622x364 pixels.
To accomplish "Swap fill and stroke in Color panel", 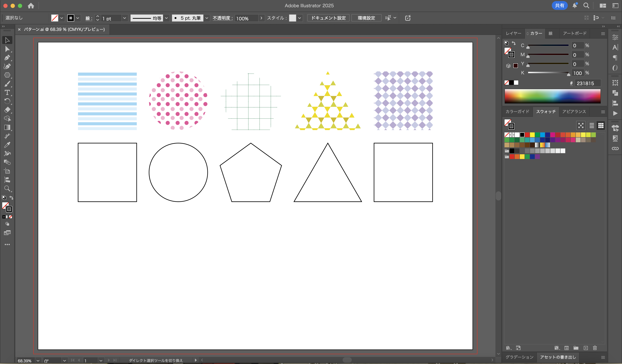I will click(514, 43).
